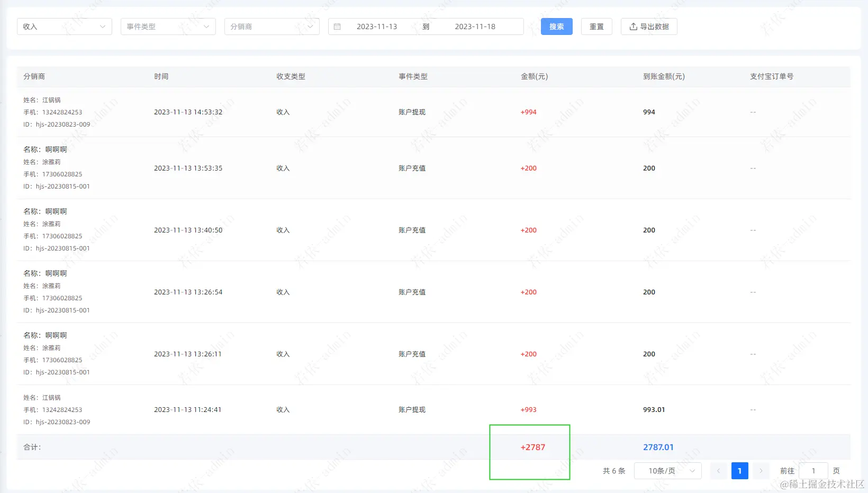The image size is (868, 493).
Task: Focus the 前往 page jump input
Action: pyautogui.click(x=813, y=471)
